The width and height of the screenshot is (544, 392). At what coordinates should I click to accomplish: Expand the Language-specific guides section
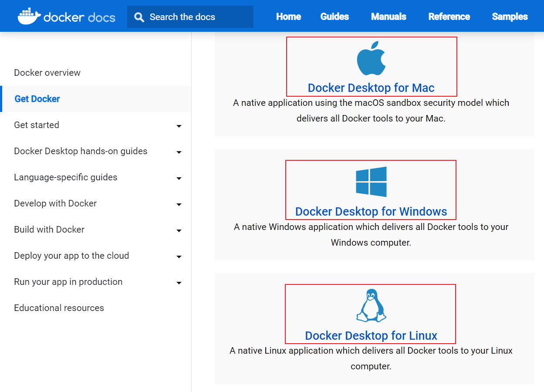point(179,178)
